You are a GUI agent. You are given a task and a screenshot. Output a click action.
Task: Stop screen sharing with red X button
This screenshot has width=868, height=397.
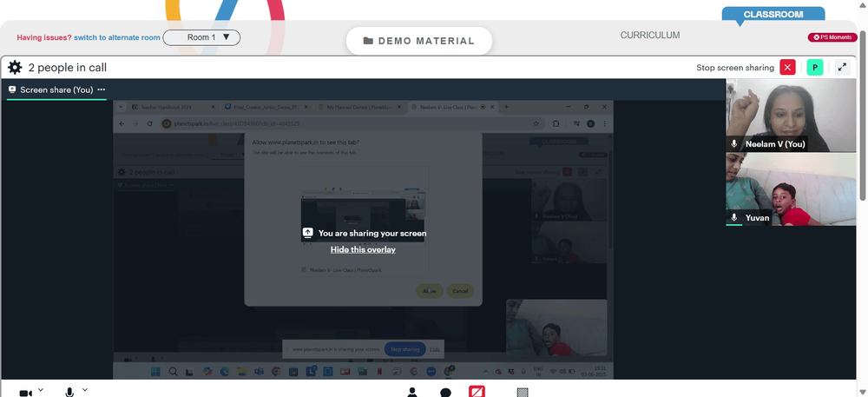point(787,68)
